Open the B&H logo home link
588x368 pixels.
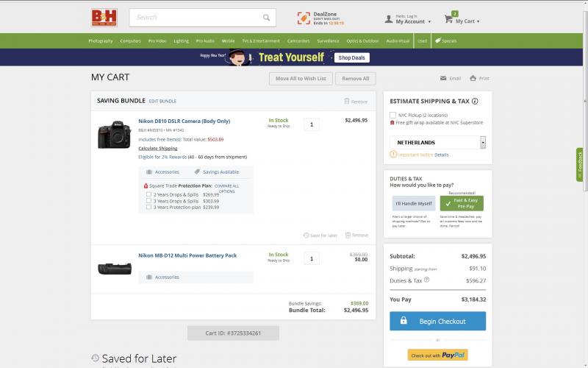[x=104, y=18]
